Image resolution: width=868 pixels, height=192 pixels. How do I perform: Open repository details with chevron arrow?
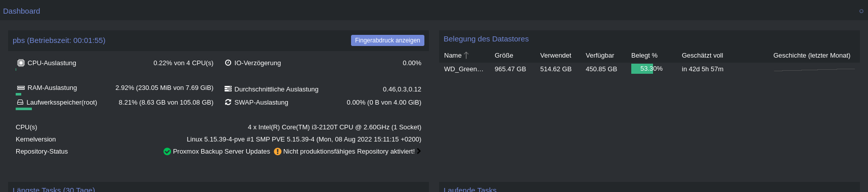tap(419, 151)
